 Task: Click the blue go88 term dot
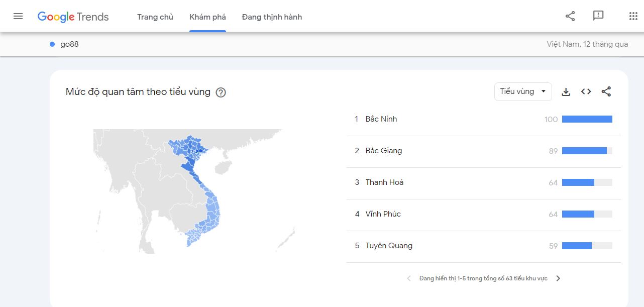pos(52,44)
